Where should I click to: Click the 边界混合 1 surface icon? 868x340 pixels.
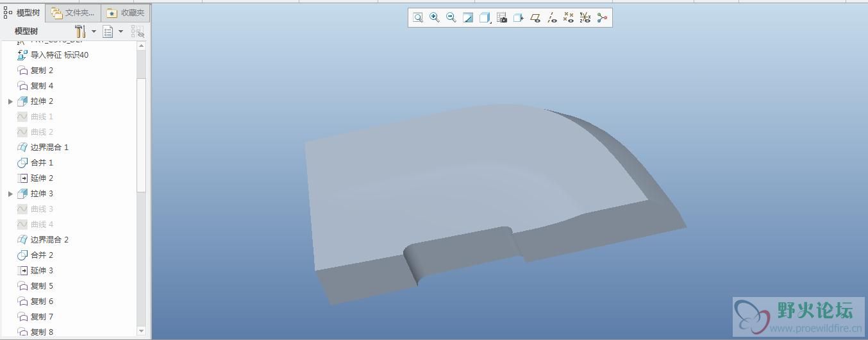coord(22,148)
